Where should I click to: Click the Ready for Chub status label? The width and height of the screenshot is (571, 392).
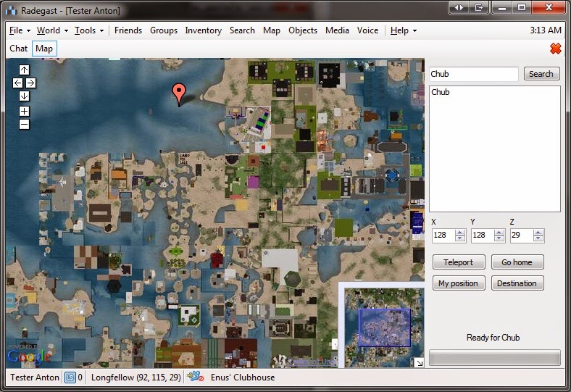[493, 338]
